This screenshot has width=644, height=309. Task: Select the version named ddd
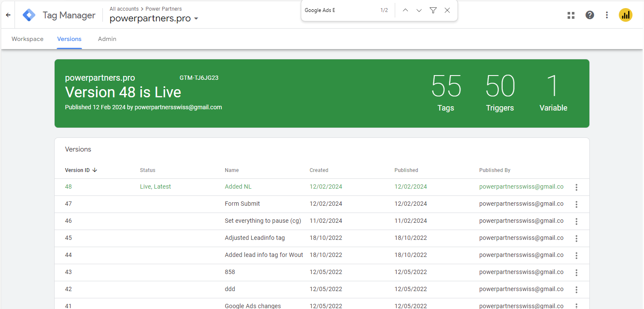click(x=230, y=289)
